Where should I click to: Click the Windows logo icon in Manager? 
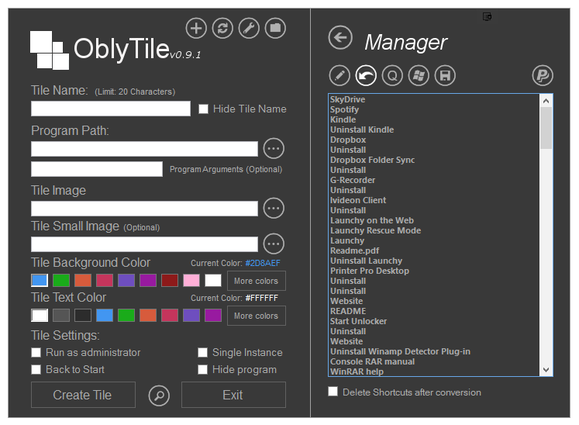click(419, 76)
